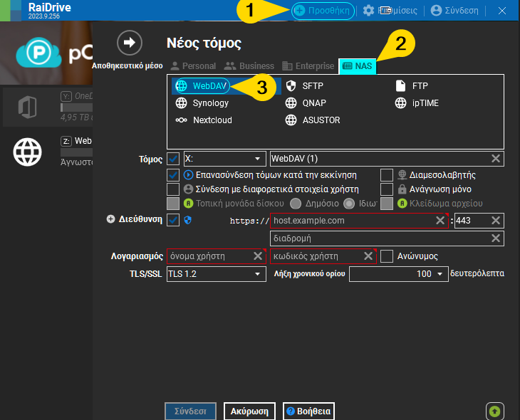Open the timeout 100 seconds dropdown
The height and width of the screenshot is (420, 520).
pos(399,274)
